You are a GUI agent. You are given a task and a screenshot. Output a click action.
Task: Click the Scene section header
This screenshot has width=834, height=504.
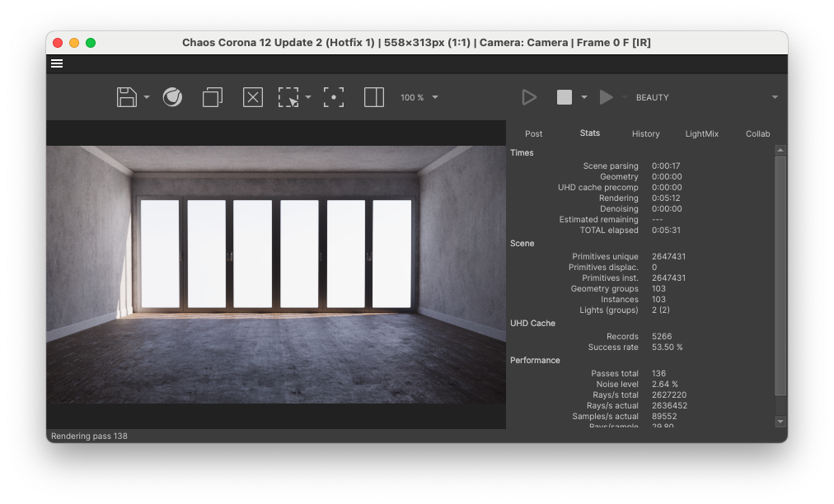(x=522, y=244)
